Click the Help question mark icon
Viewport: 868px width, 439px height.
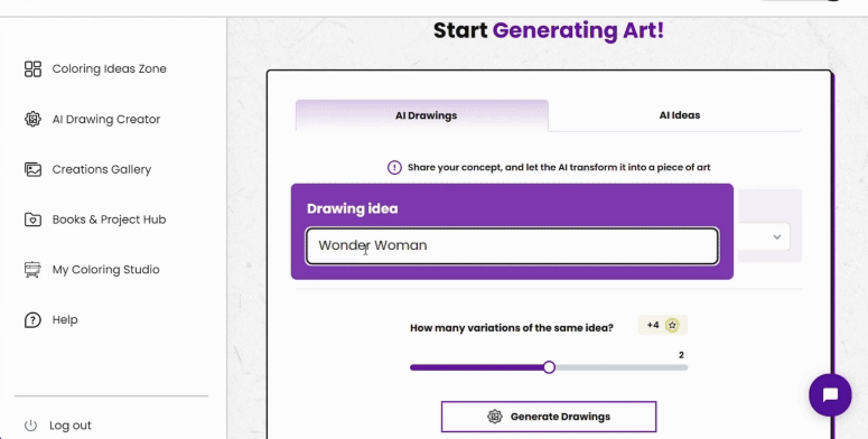[x=33, y=320]
